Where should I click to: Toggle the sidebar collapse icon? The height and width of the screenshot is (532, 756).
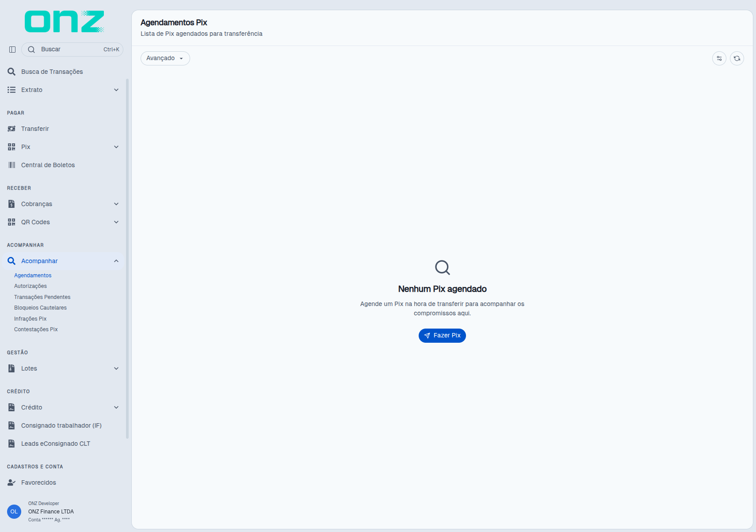click(12, 50)
